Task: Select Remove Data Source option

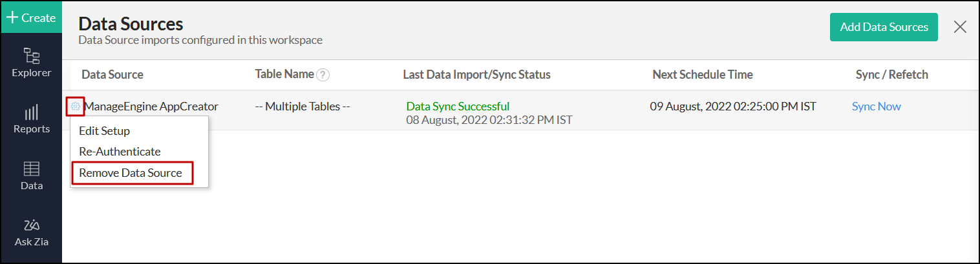Action: point(131,173)
